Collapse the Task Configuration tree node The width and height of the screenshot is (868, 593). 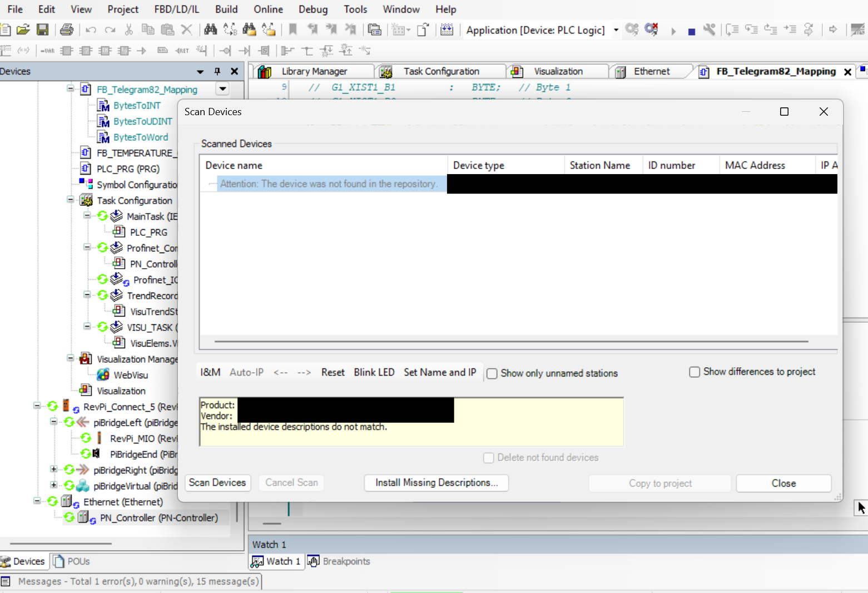tap(71, 200)
